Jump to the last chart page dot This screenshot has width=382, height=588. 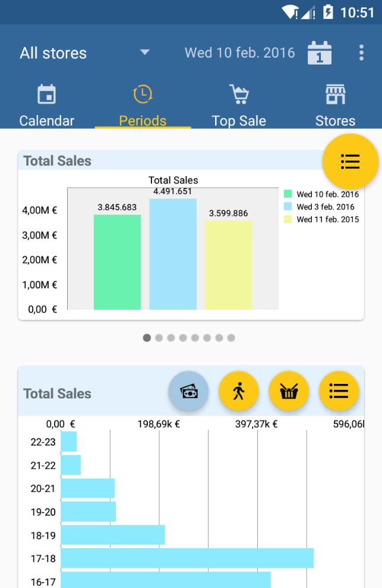[231, 338]
